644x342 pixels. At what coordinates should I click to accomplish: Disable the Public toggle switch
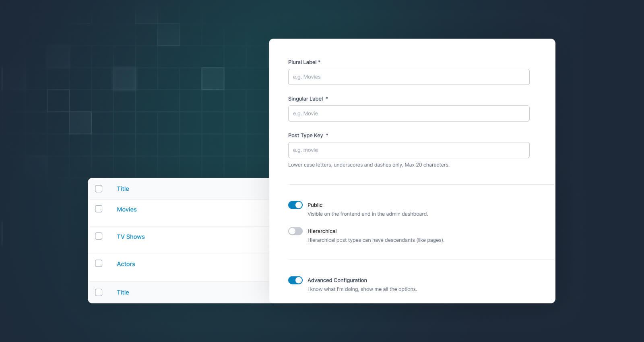point(295,205)
